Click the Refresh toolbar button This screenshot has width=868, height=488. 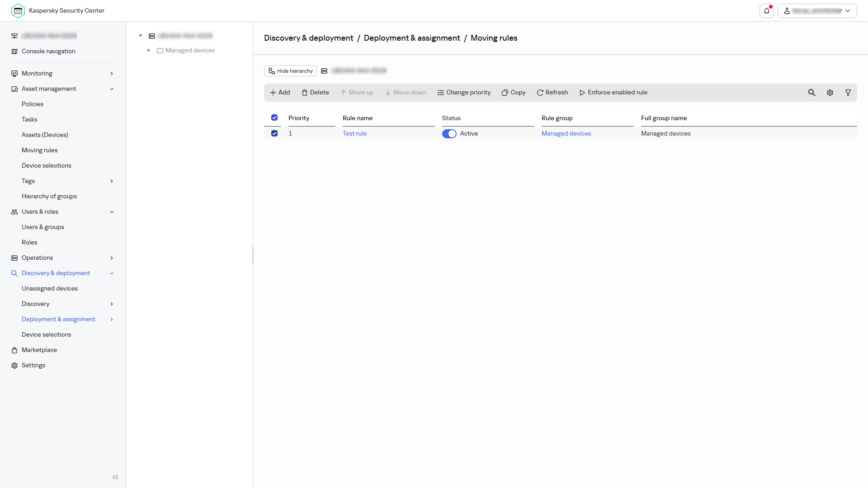coord(552,93)
